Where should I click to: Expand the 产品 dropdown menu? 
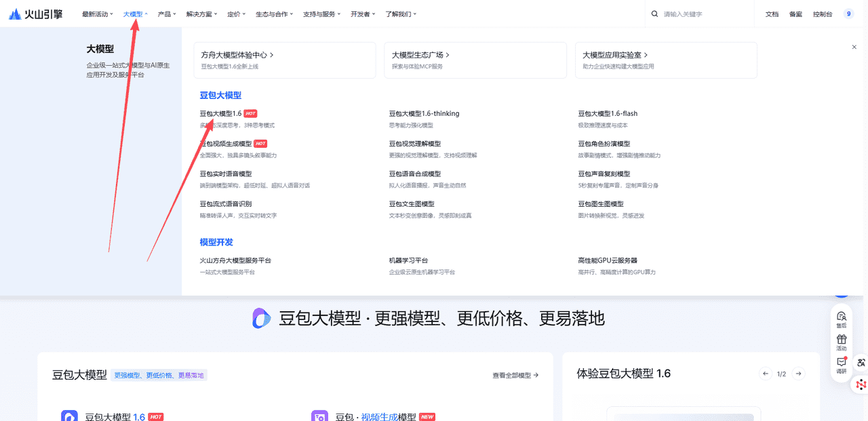[x=167, y=13]
